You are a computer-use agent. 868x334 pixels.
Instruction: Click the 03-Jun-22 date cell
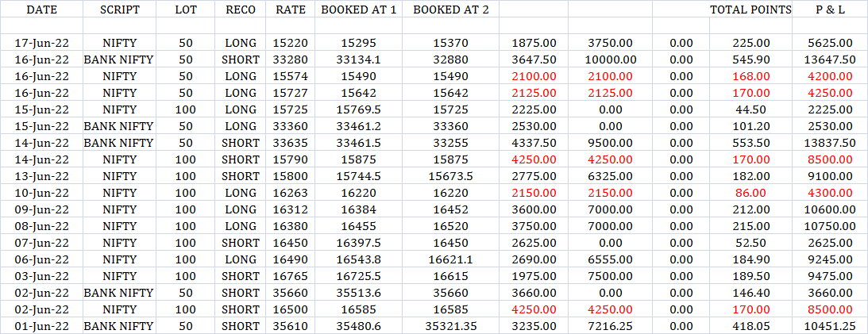click(41, 276)
